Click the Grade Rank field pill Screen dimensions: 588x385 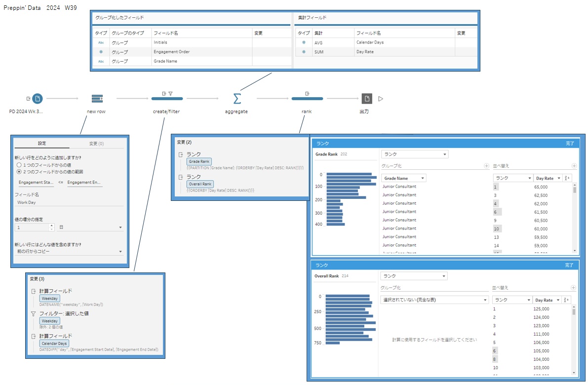coord(199,161)
